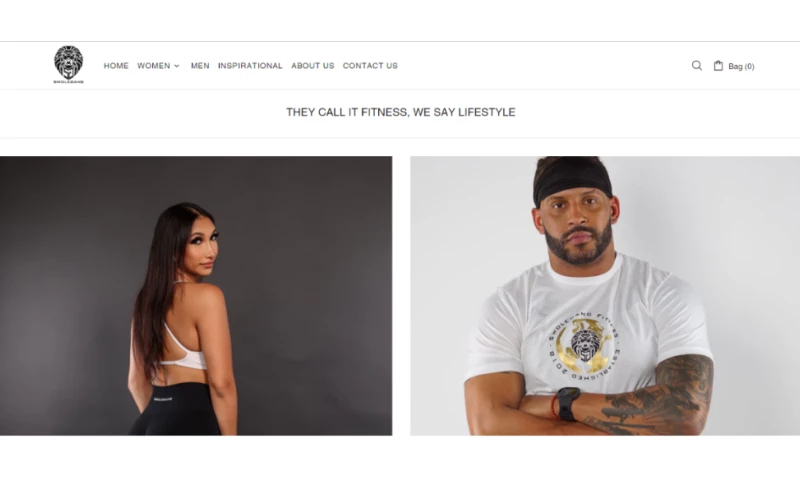The image size is (800, 480).
Task: Click the smartwatch on the man's wrist
Action: pos(567,403)
